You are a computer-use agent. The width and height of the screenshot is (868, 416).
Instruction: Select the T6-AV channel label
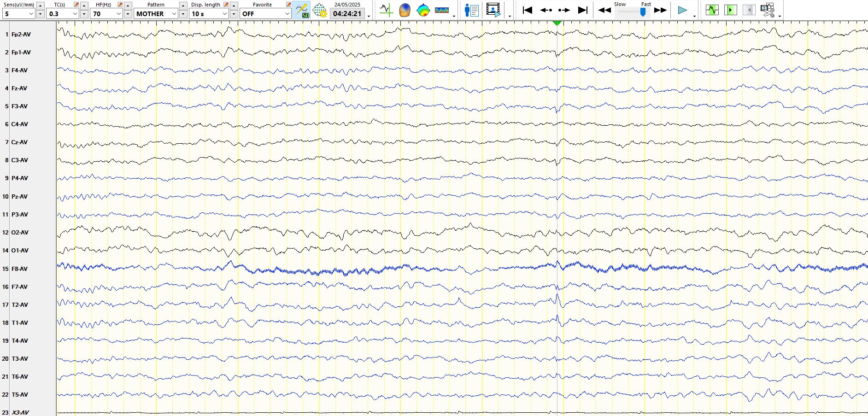pos(20,377)
